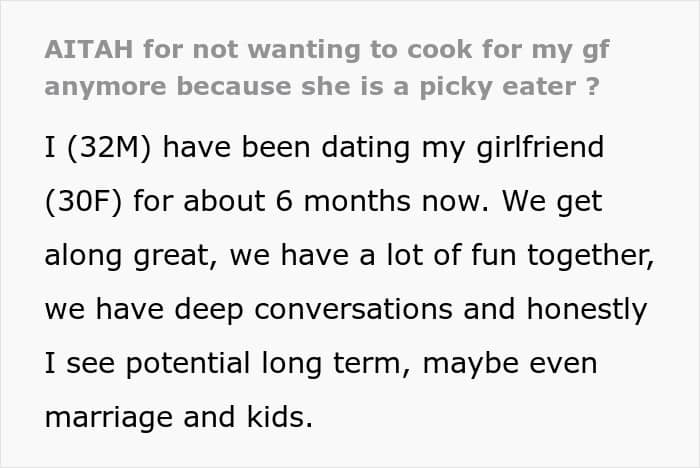Click "picky eater ?" in the title
Image resolution: width=700 pixels, height=468 pixels.
(x=509, y=87)
